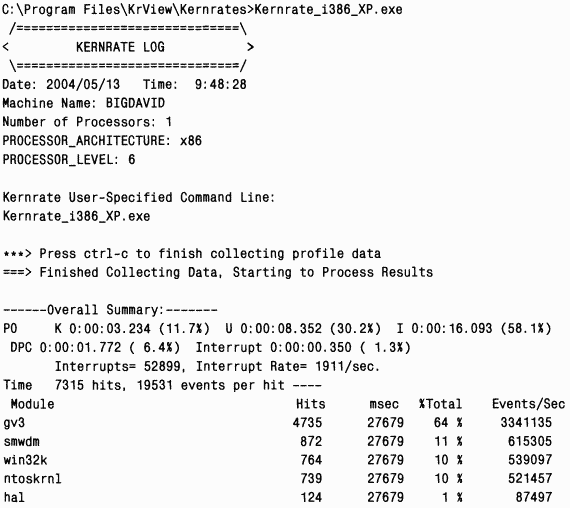Select the smwdm module row
Viewport: 570px width, 508px height.
278,441
